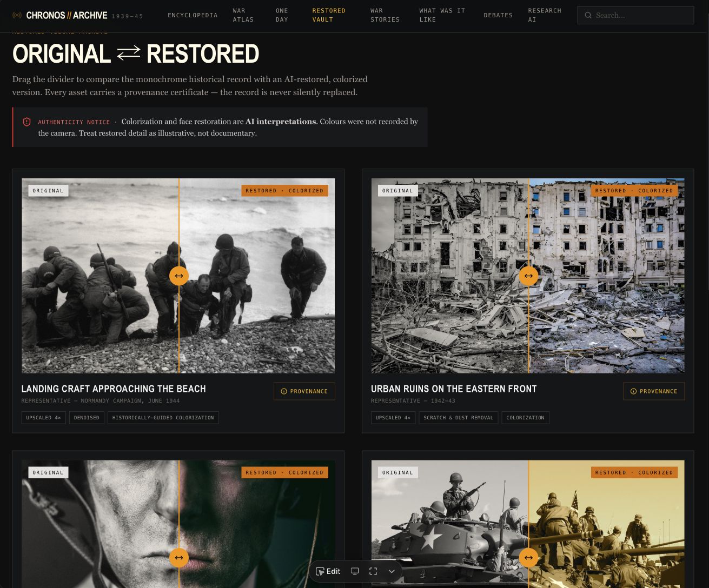Image resolution: width=709 pixels, height=588 pixels.
Task: Click the soldier face portrait thumbnail
Action: [x=178, y=524]
